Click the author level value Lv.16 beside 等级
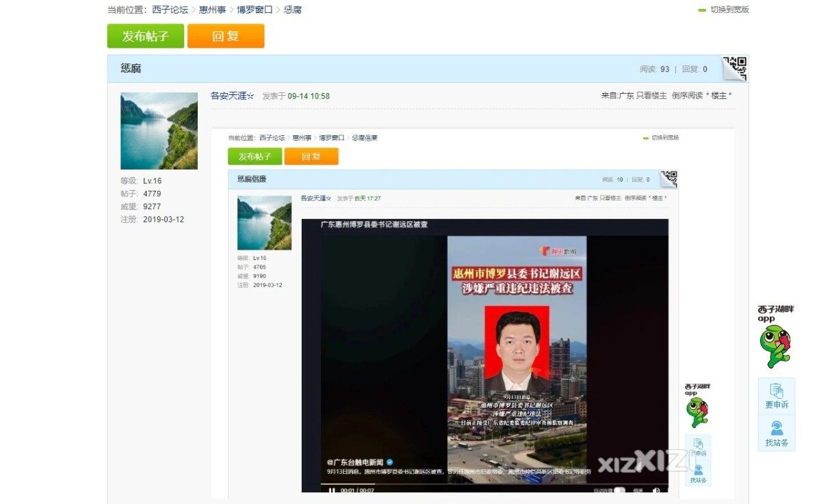Image resolution: width=821 pixels, height=504 pixels. tap(153, 181)
